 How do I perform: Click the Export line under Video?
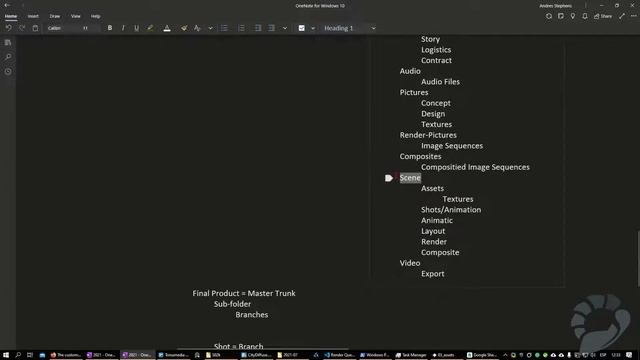[433, 274]
